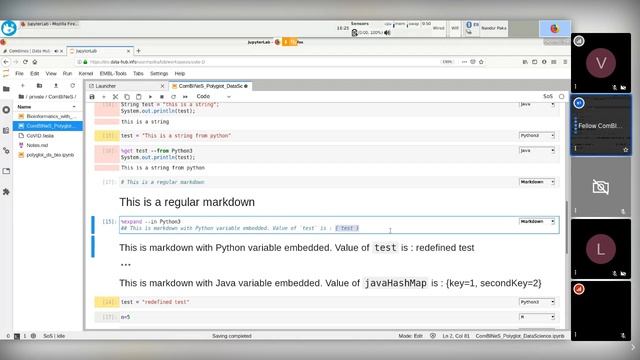The height and width of the screenshot is (360, 640).
Task: Open the Kernel menu
Action: click(x=86, y=73)
